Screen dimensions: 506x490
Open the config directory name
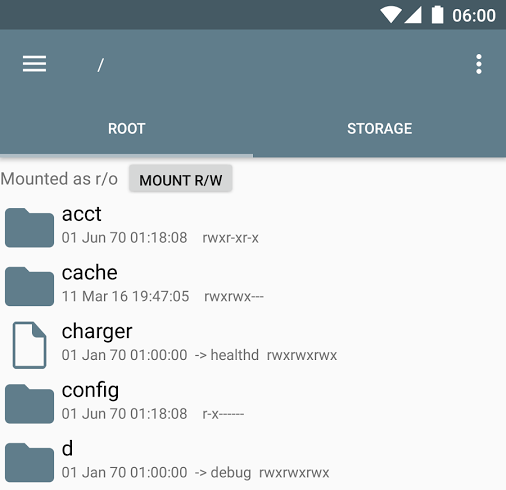coord(90,390)
